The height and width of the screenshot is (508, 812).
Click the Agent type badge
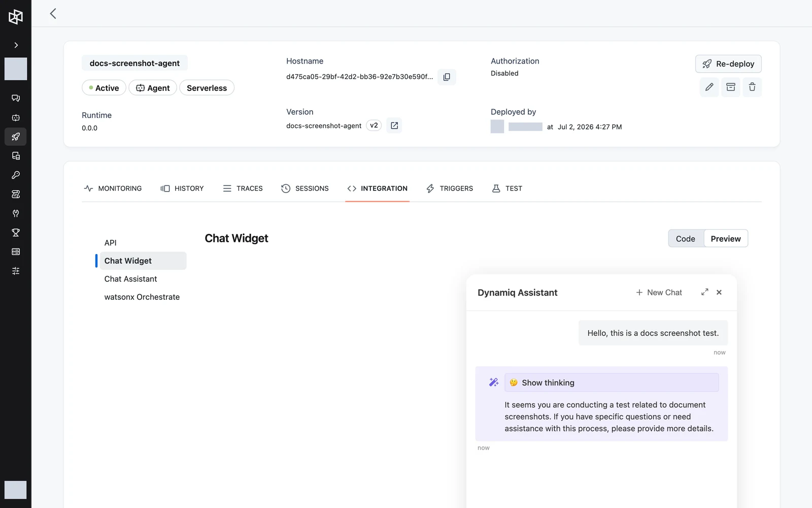(153, 88)
